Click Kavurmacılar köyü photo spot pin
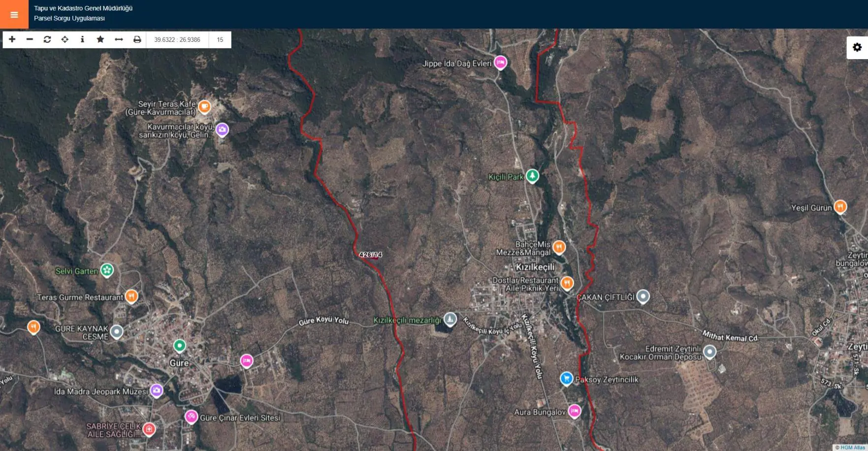868x451 pixels. [223, 129]
